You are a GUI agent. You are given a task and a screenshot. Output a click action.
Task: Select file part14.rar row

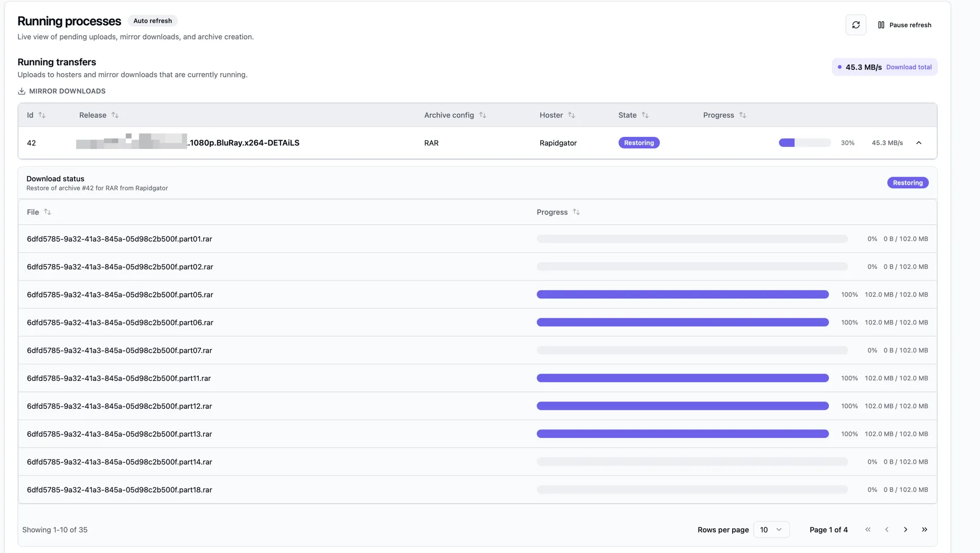coord(477,462)
